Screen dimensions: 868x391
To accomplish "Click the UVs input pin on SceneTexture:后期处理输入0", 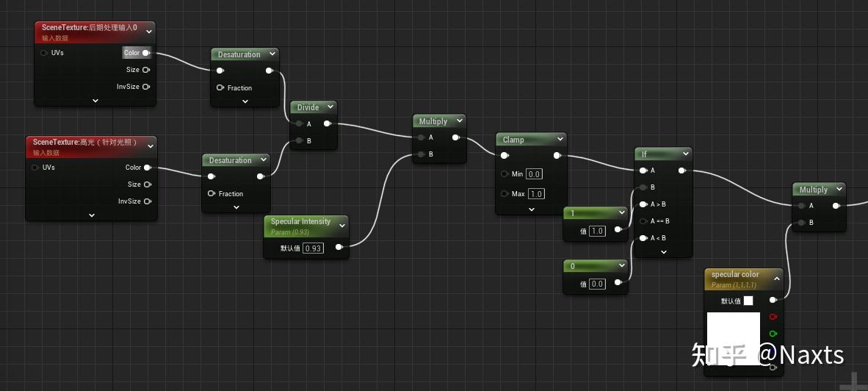I will (44, 53).
